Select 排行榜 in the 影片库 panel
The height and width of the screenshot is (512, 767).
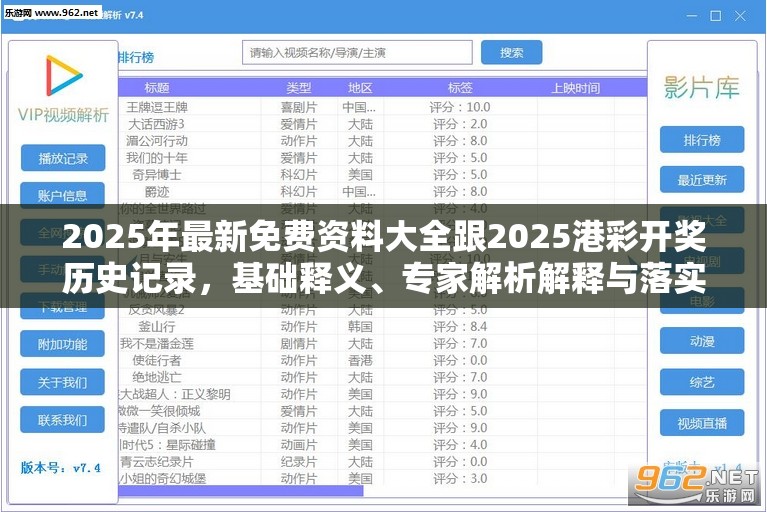pyautogui.click(x=702, y=140)
